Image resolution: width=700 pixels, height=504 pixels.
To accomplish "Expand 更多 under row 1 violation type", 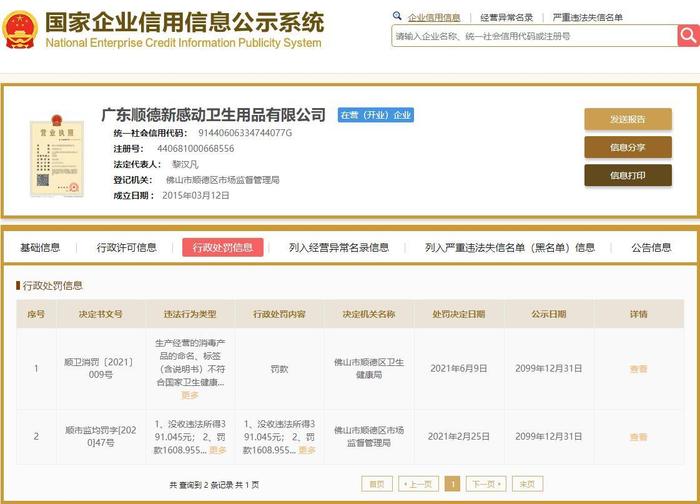I will 190,395.
